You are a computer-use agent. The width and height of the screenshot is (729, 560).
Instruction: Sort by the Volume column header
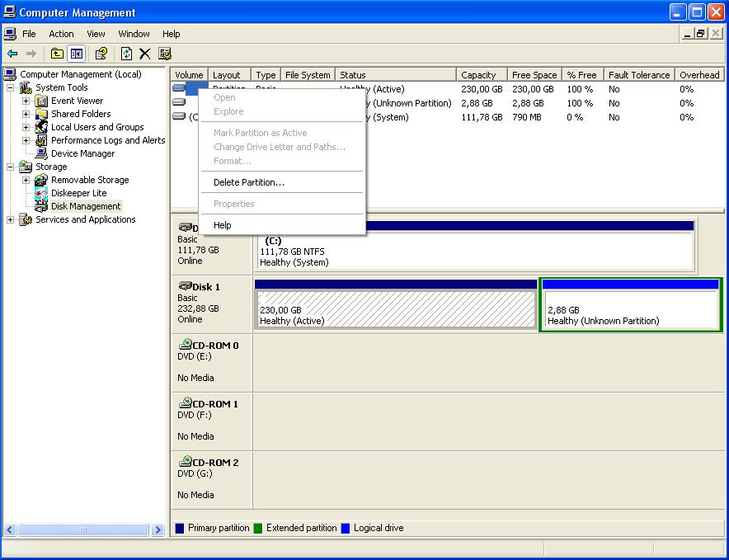[x=189, y=75]
